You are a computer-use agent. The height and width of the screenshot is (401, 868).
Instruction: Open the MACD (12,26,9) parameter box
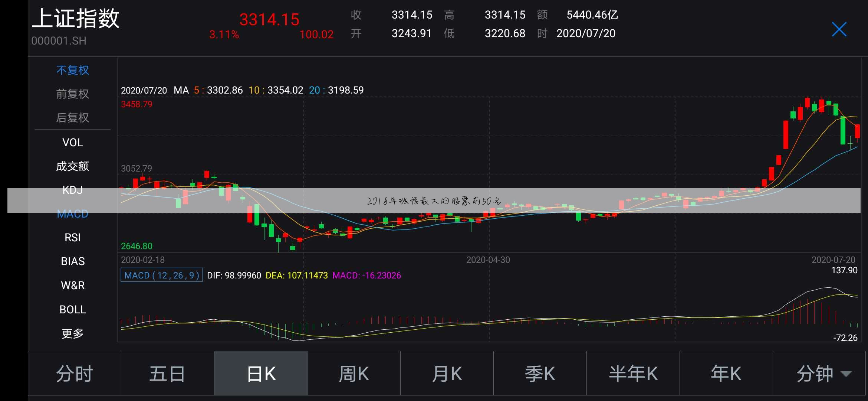click(x=161, y=275)
